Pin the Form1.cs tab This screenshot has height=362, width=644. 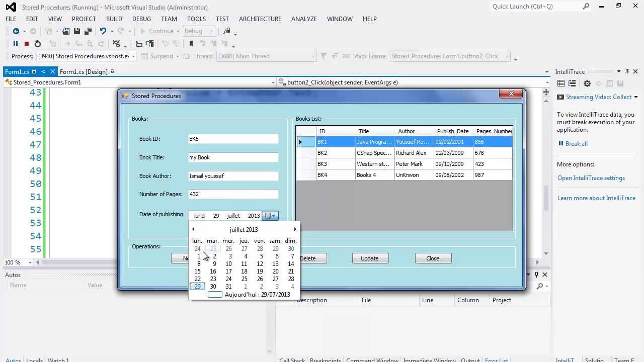[43, 71]
